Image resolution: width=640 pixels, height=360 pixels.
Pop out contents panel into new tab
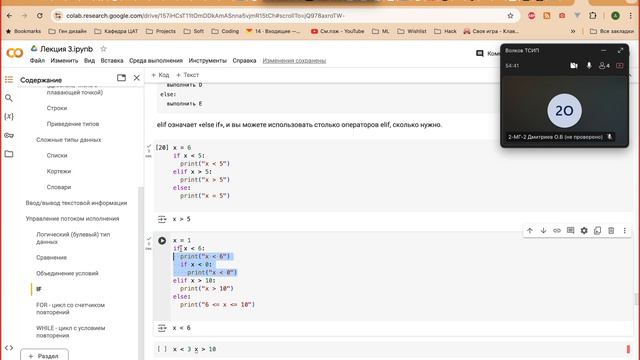click(x=121, y=78)
